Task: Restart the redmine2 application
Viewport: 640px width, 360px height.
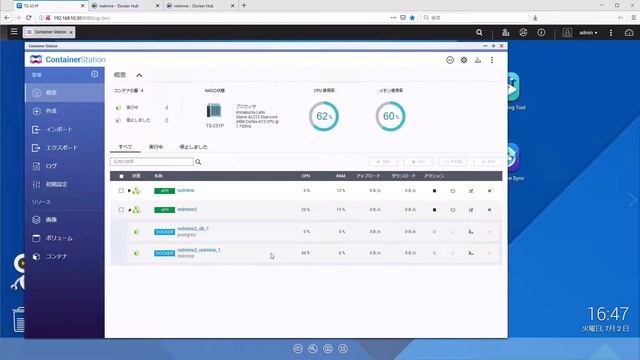Action: (x=453, y=210)
